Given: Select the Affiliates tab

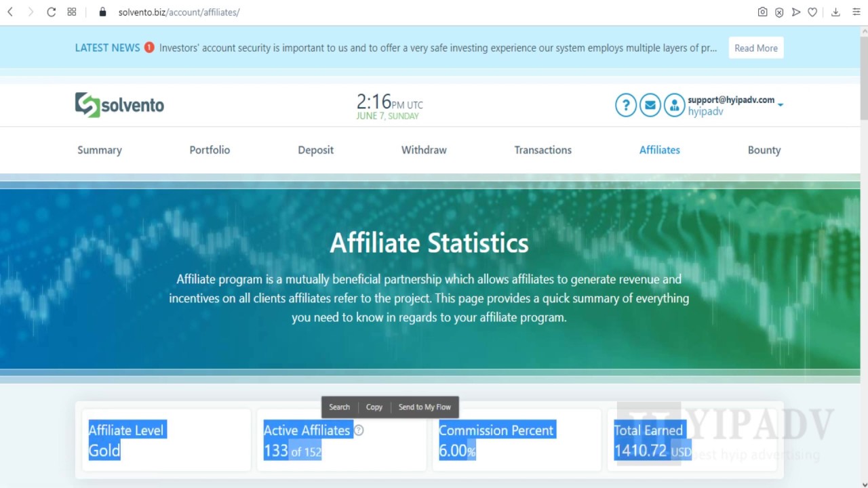Looking at the screenshot, I should pyautogui.click(x=660, y=150).
